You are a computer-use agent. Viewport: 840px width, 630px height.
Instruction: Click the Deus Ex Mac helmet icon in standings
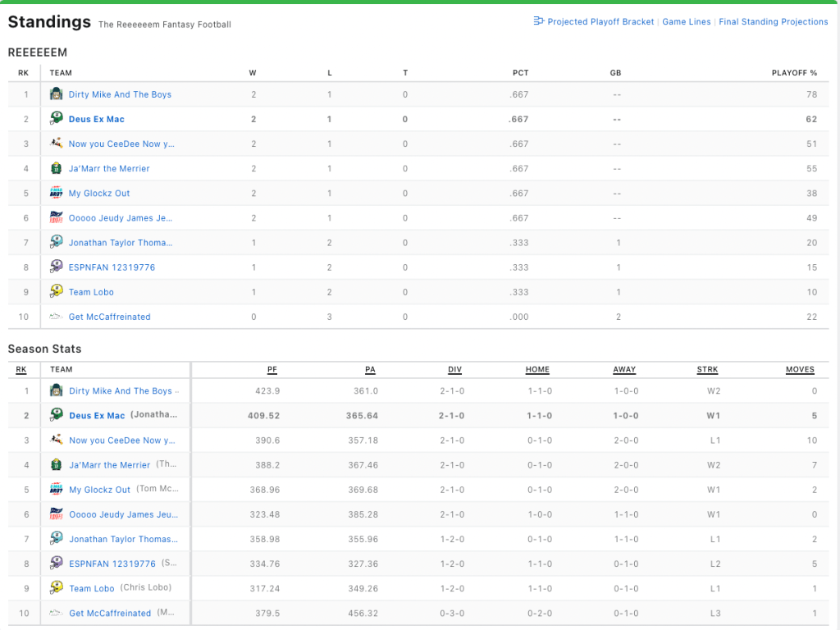(x=56, y=119)
